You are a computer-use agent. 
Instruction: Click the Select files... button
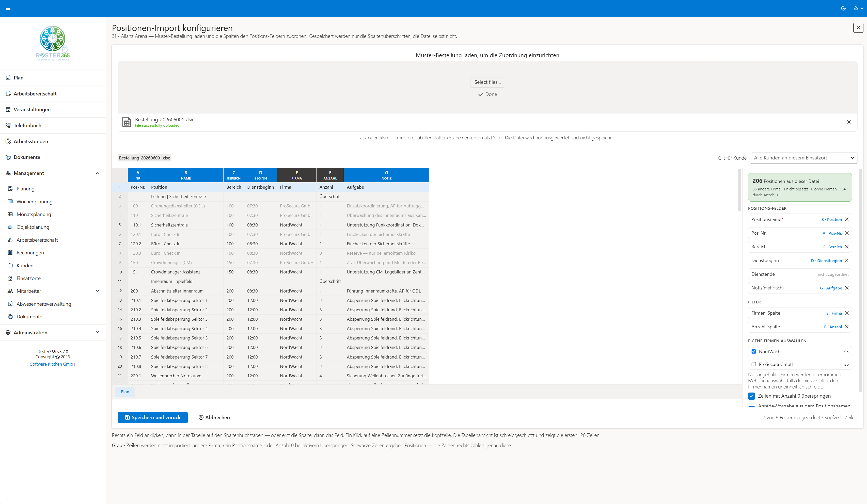[487, 82]
